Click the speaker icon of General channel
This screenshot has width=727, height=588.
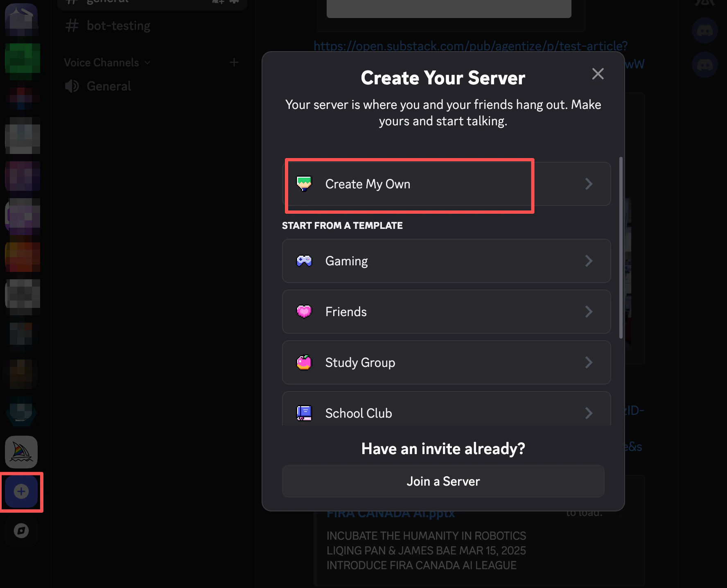pyautogui.click(x=72, y=86)
